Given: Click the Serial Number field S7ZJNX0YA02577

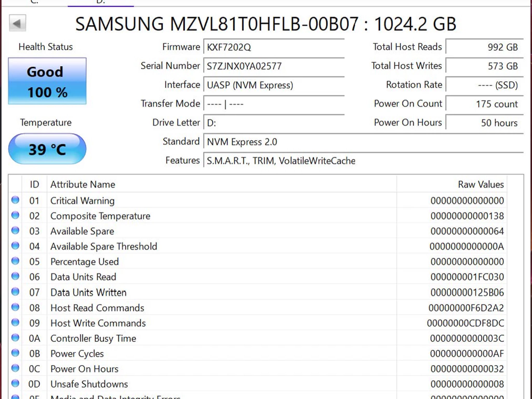Looking at the screenshot, I should click(x=274, y=66).
